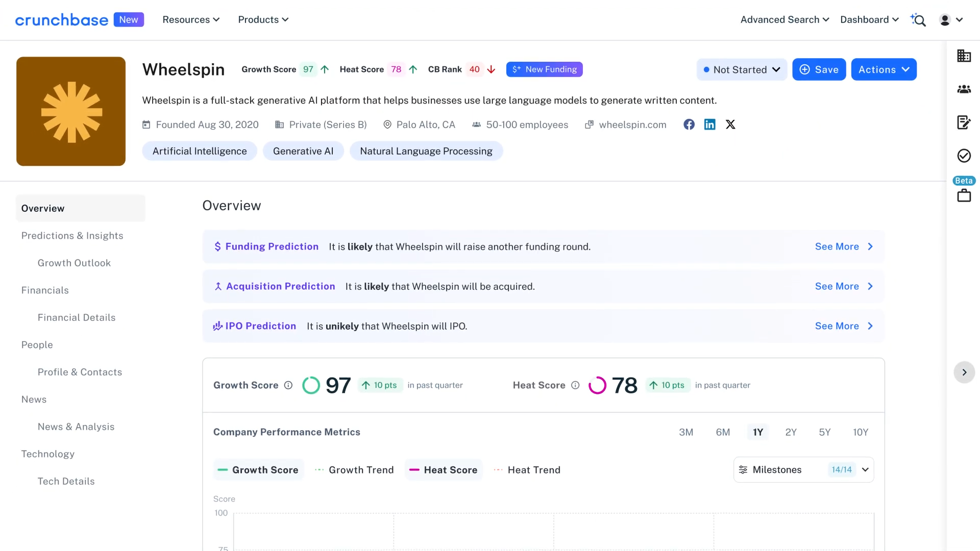Toggle the Growth Trend chart series
This screenshot has height=551, width=980.
point(355,470)
